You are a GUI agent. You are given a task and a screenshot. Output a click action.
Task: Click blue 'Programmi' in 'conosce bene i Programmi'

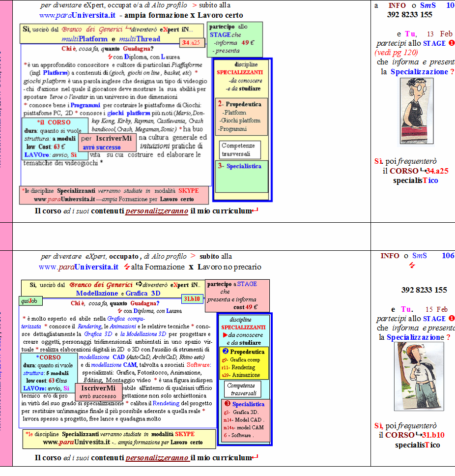(x=85, y=105)
